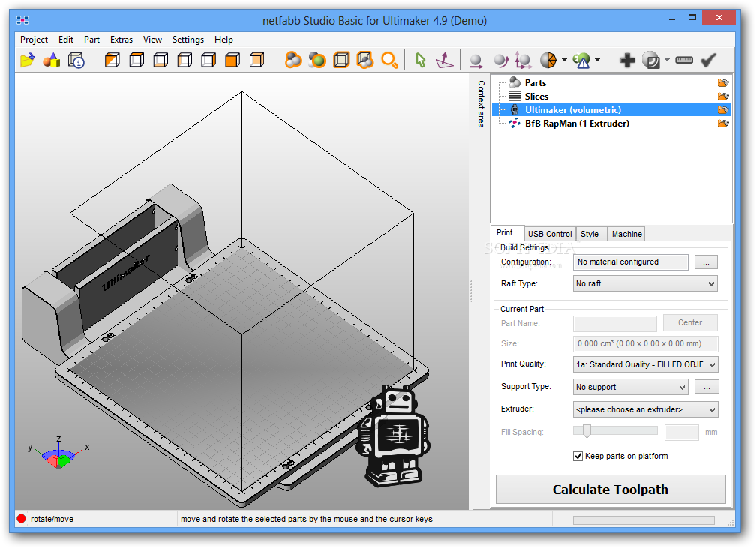Screen dimensions: 756x548
Task: Select Ultimaker (volumetric) tree item
Action: click(x=611, y=110)
